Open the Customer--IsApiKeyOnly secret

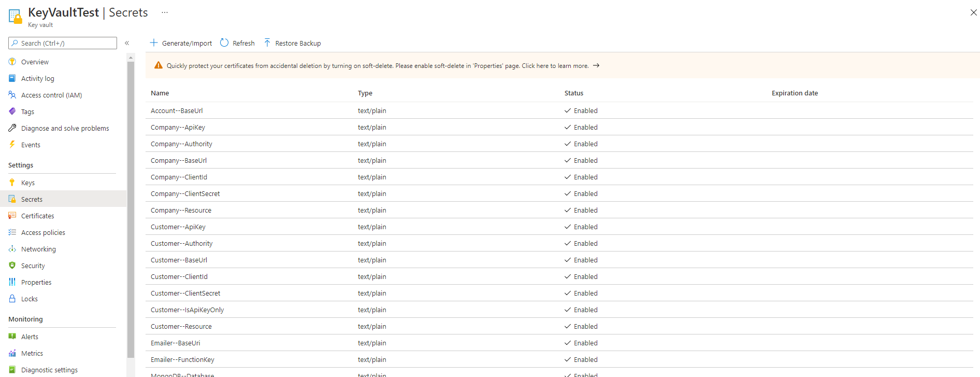click(188, 310)
